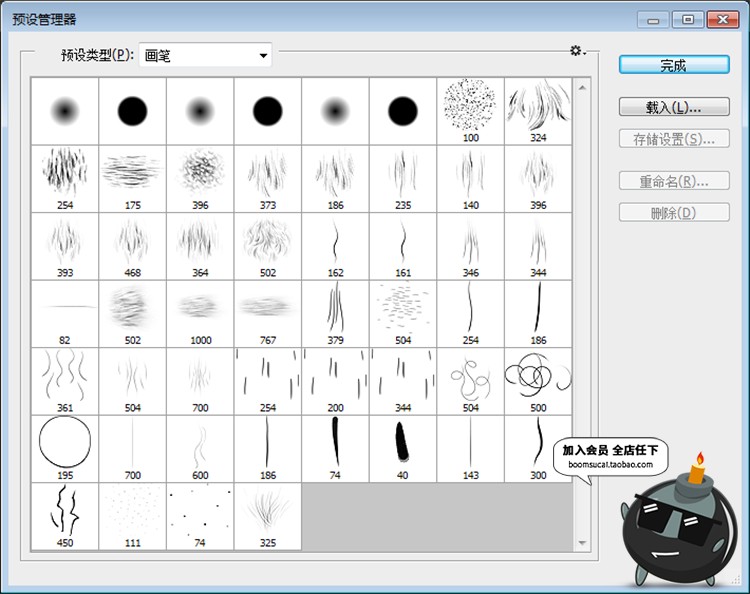750x594 pixels.
Task: Open the 预设类型 brush type dropdown
Action: [205, 55]
